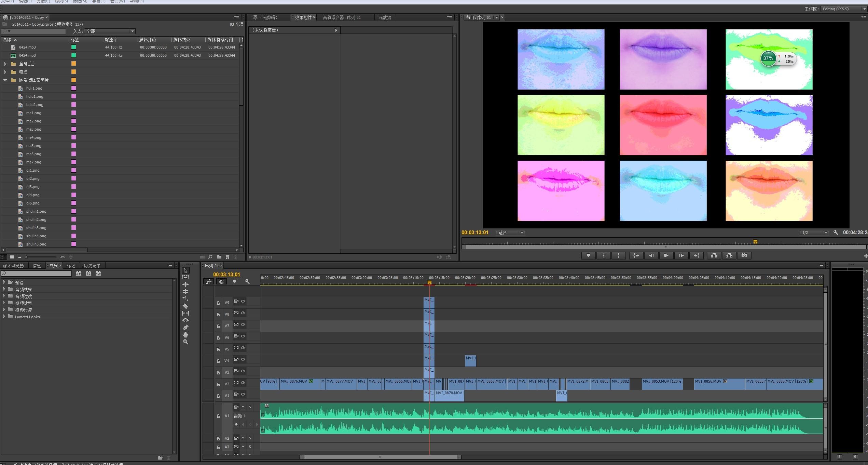Select the Zoom magnifier tool
Image resolution: width=868 pixels, height=465 pixels.
point(185,342)
